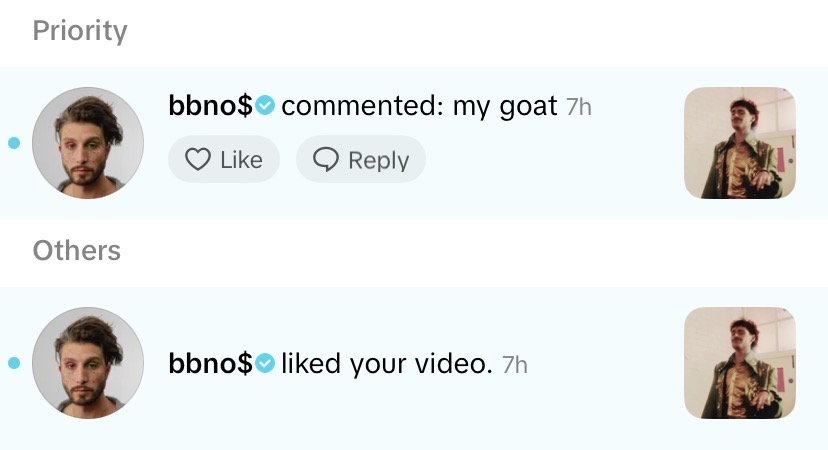Click the 7h timestamp after 'liked your video.'
The height and width of the screenshot is (450, 828).
tap(514, 365)
